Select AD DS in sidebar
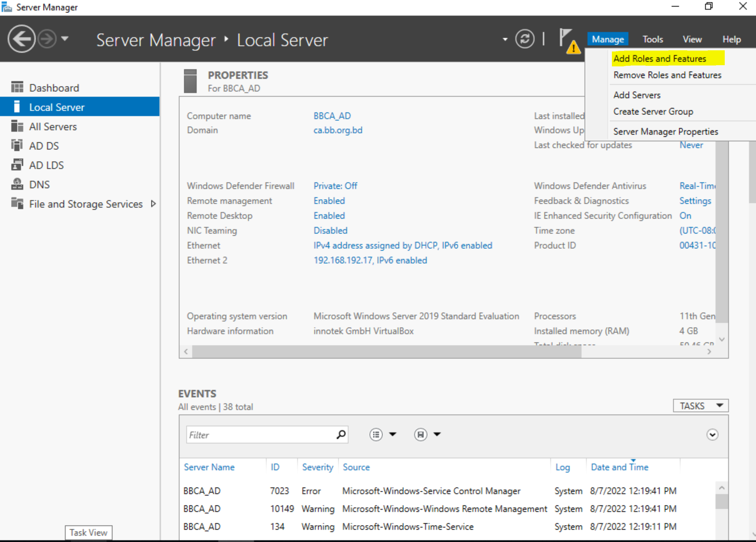 point(44,146)
